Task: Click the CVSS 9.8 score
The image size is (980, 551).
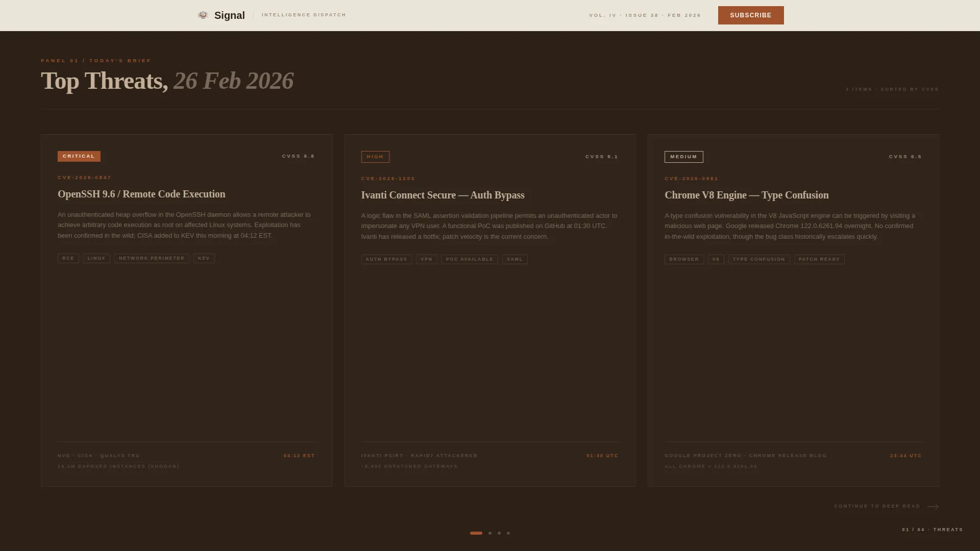Action: click(x=299, y=156)
